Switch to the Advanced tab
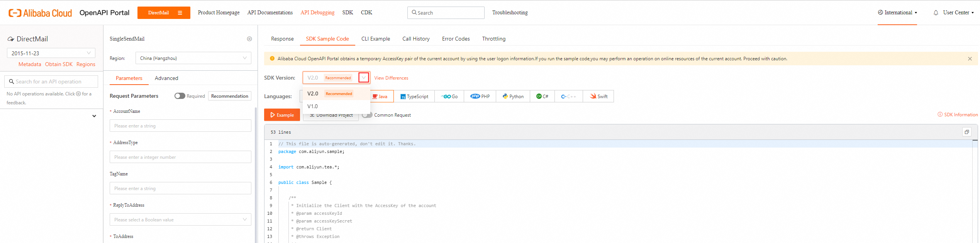 point(166,78)
